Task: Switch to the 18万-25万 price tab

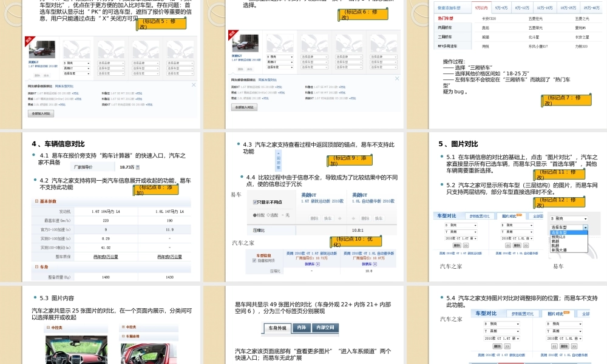Action: [x=569, y=8]
